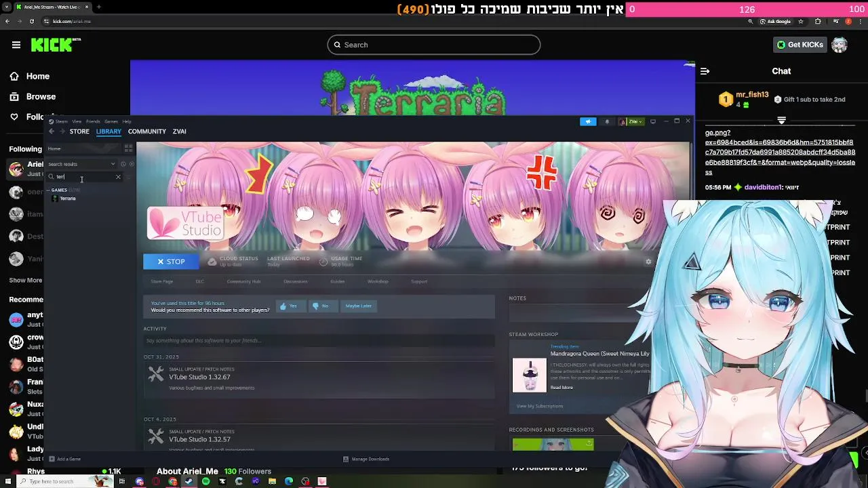Open mr_fish13 top gifter entry

(x=744, y=100)
